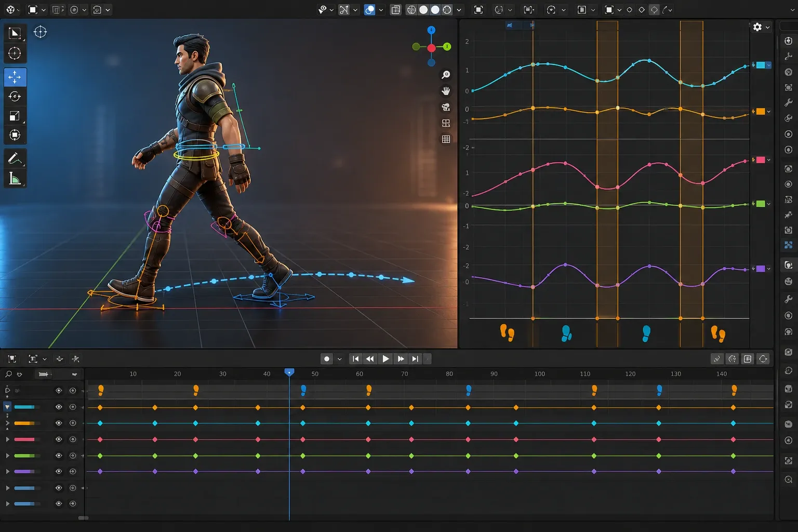Image resolution: width=798 pixels, height=532 pixels.
Task: Open dropdown next to the record button
Action: coord(339,359)
